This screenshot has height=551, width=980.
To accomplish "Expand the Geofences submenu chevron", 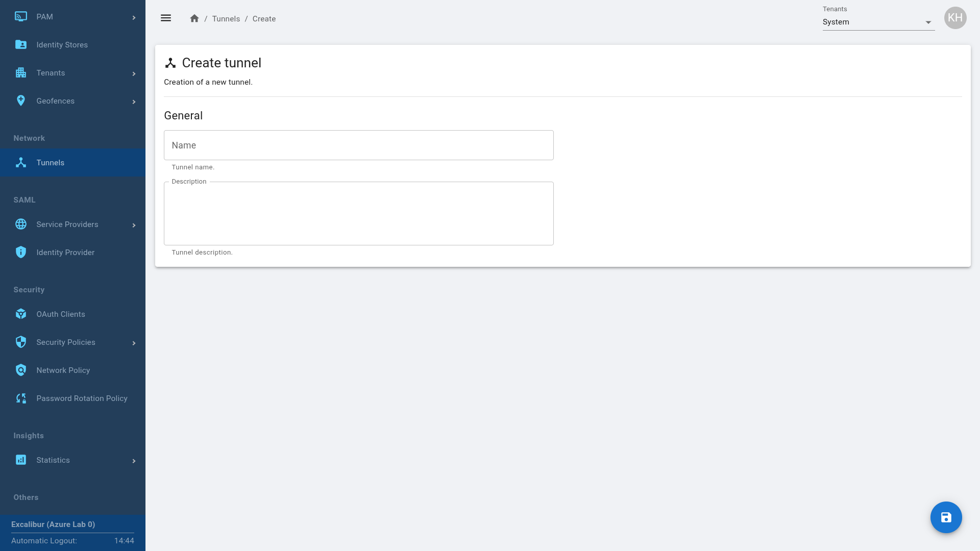I will [134, 102].
